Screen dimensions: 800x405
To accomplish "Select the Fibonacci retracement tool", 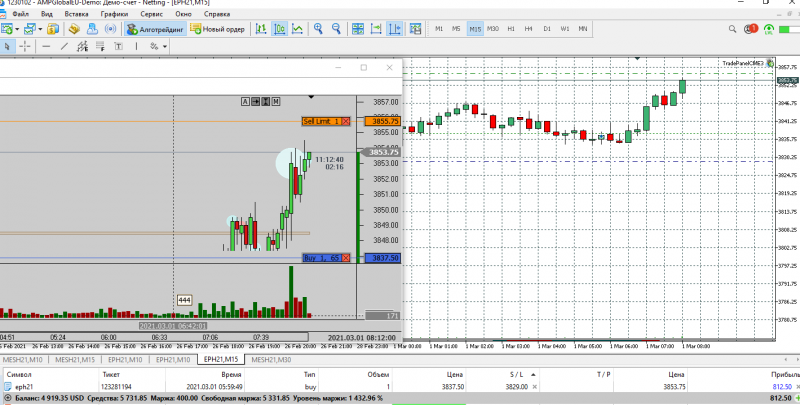I will (x=100, y=46).
